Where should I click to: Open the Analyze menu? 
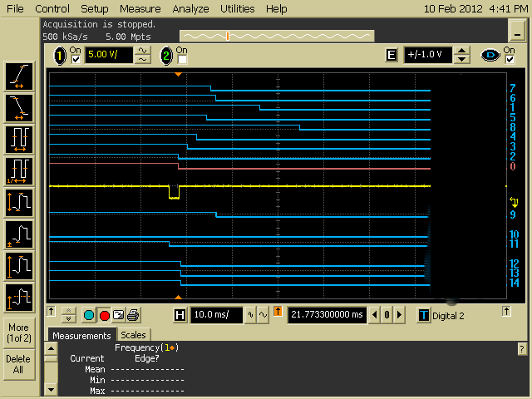pos(190,8)
